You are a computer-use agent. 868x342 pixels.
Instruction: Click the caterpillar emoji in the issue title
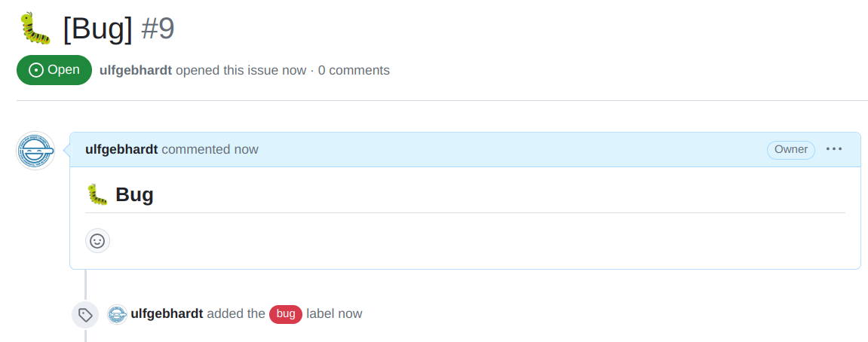pyautogui.click(x=34, y=28)
